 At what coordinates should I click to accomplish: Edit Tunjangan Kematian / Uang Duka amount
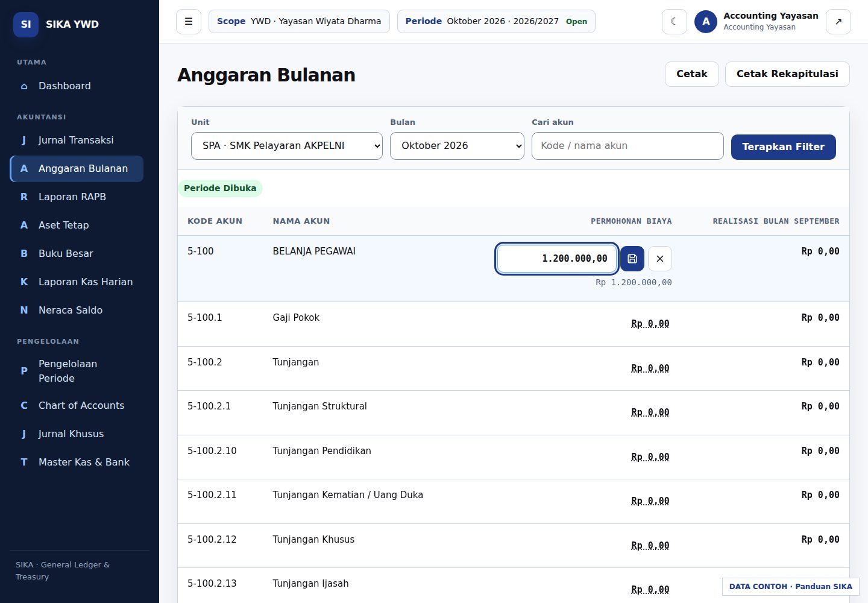point(650,501)
